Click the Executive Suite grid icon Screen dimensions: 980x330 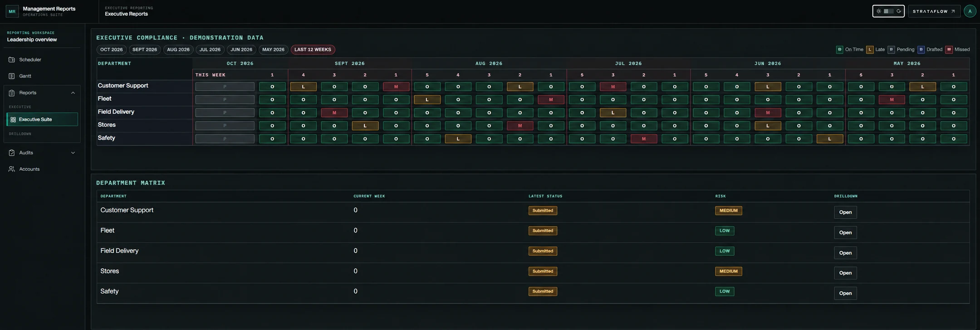point(13,120)
